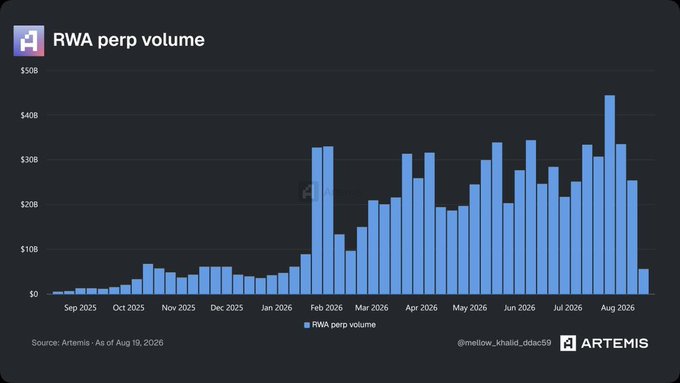The image size is (680, 383).
Task: Click the "Jan 2026" axis label
Action: click(x=277, y=308)
